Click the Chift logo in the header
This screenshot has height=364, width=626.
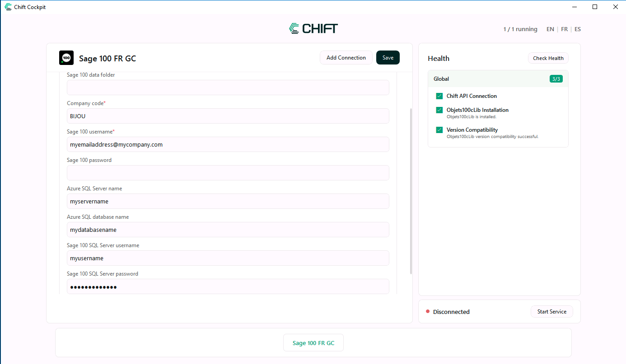point(313,28)
